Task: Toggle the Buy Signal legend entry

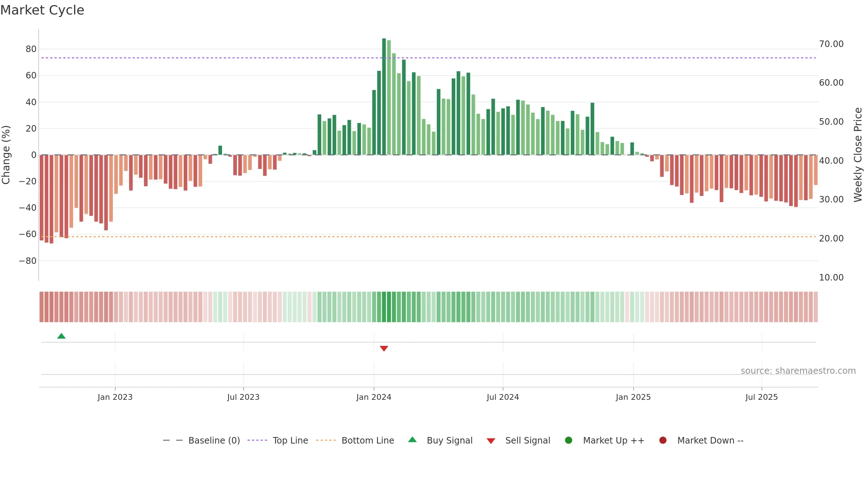Action: point(440,441)
